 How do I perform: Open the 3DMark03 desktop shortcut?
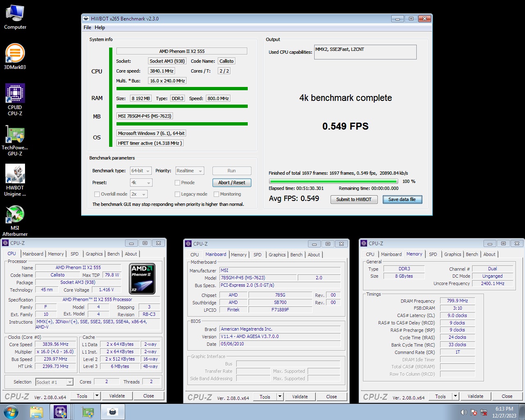click(x=15, y=57)
